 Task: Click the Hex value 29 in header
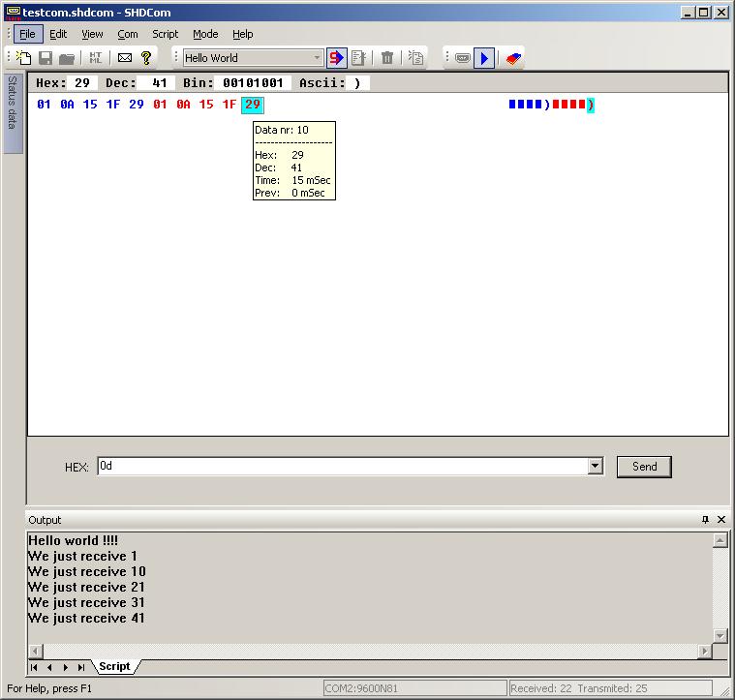[82, 83]
